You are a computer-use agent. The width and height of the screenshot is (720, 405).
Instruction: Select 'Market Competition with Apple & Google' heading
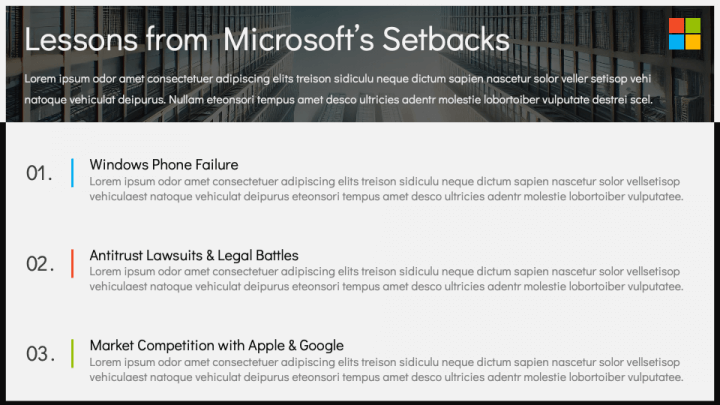pos(216,345)
